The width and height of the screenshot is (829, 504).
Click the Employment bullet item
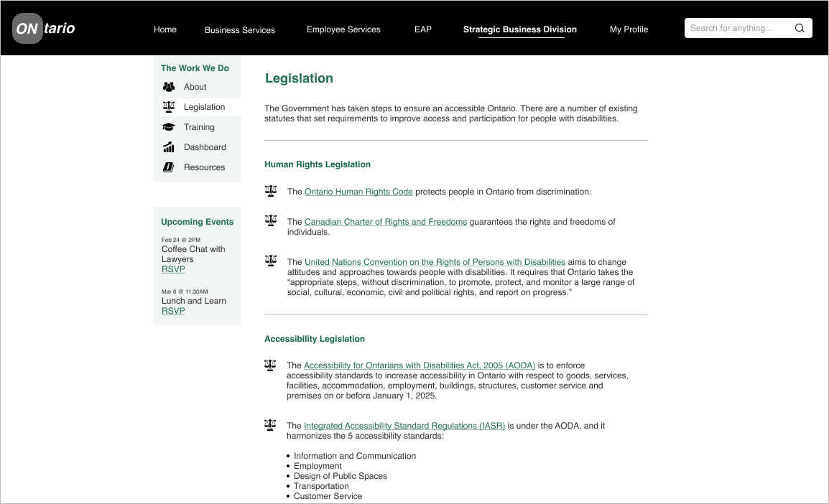[x=318, y=466]
